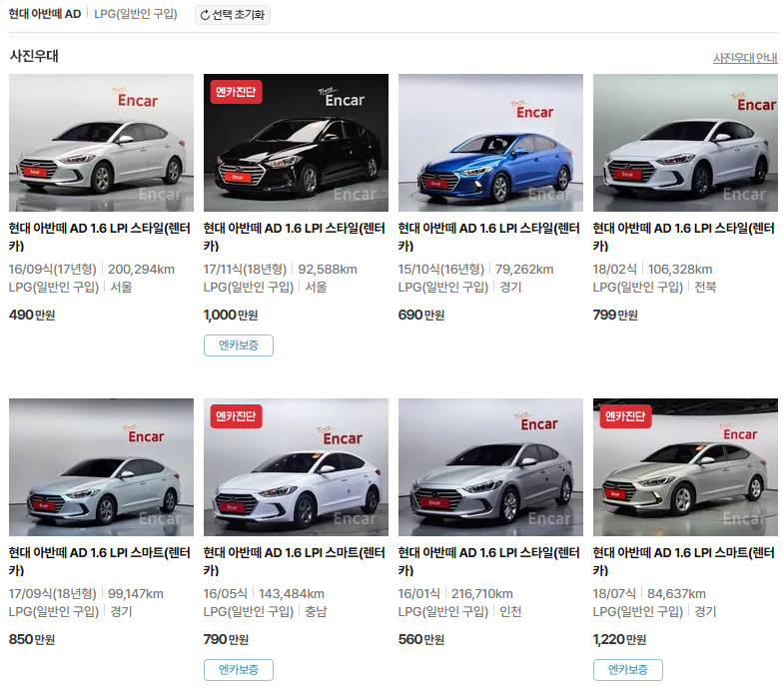Open listing title with 99,147km mileage
784x690 pixels.
pyautogui.click(x=100, y=561)
